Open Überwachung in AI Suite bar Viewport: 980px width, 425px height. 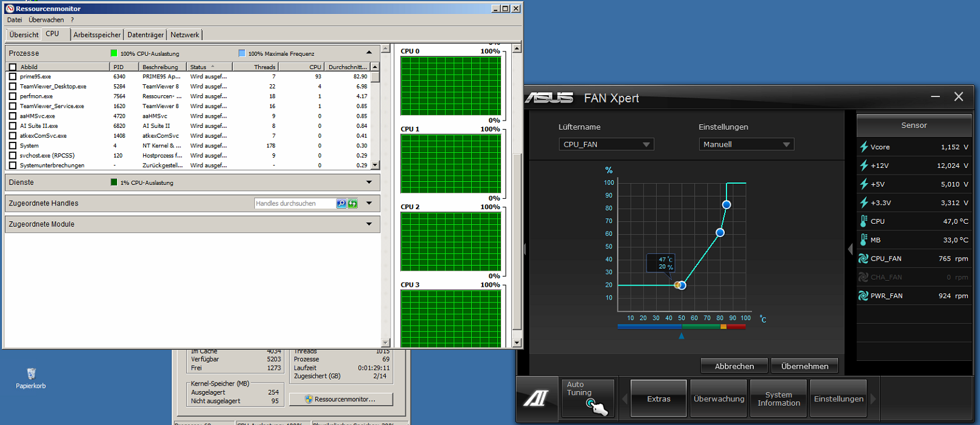coord(719,398)
